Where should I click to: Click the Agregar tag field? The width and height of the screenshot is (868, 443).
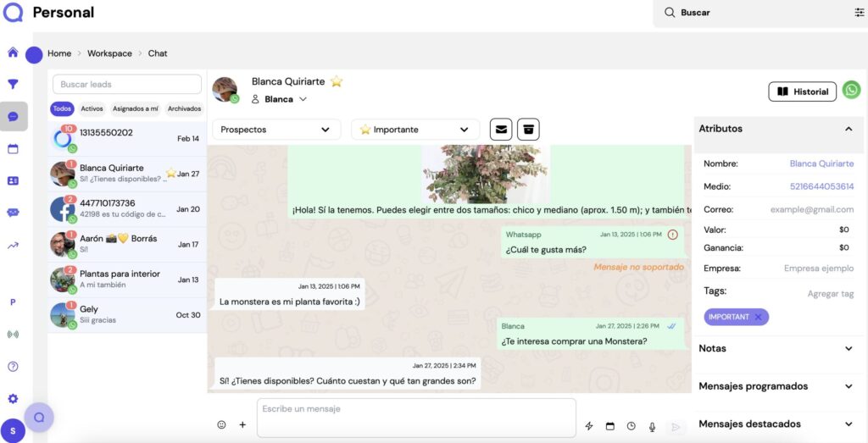pos(831,294)
